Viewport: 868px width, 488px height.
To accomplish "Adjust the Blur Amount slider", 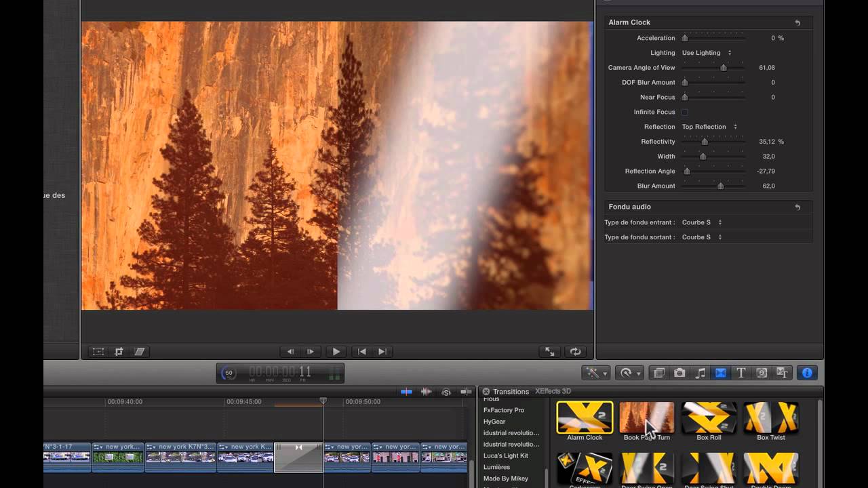I will tap(721, 186).
